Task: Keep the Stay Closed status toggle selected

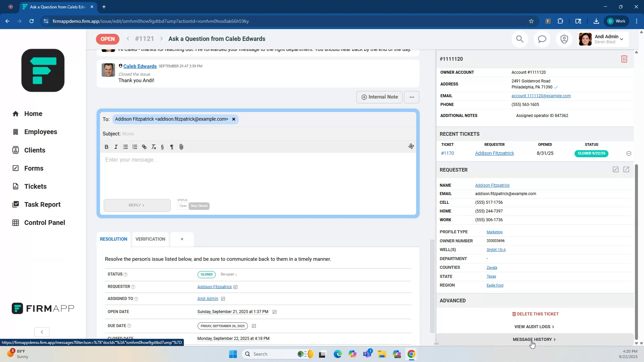Action: (199, 206)
